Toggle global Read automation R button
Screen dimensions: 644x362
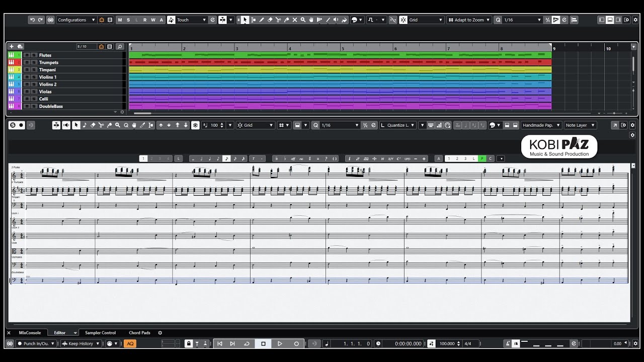[x=145, y=20]
